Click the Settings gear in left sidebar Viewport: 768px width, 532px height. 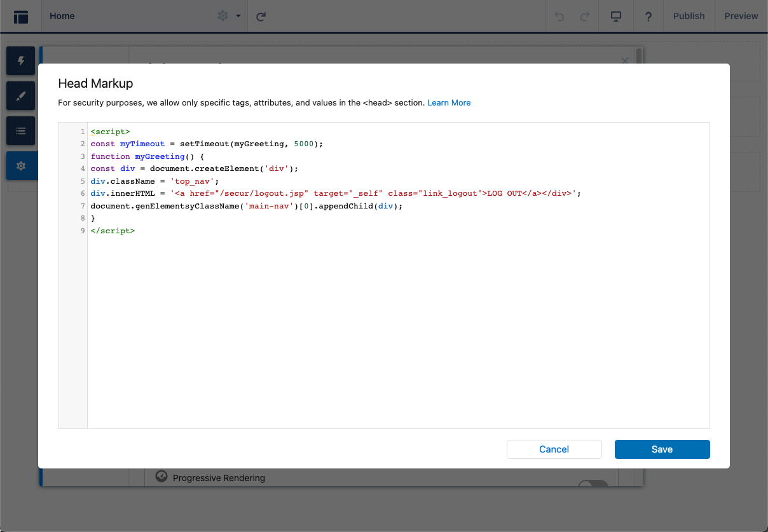pyautogui.click(x=21, y=166)
